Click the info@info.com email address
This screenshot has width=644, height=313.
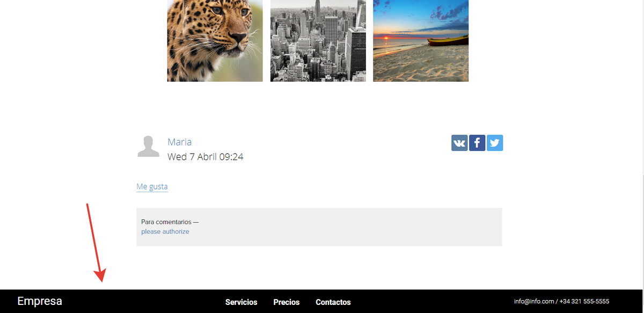point(533,301)
